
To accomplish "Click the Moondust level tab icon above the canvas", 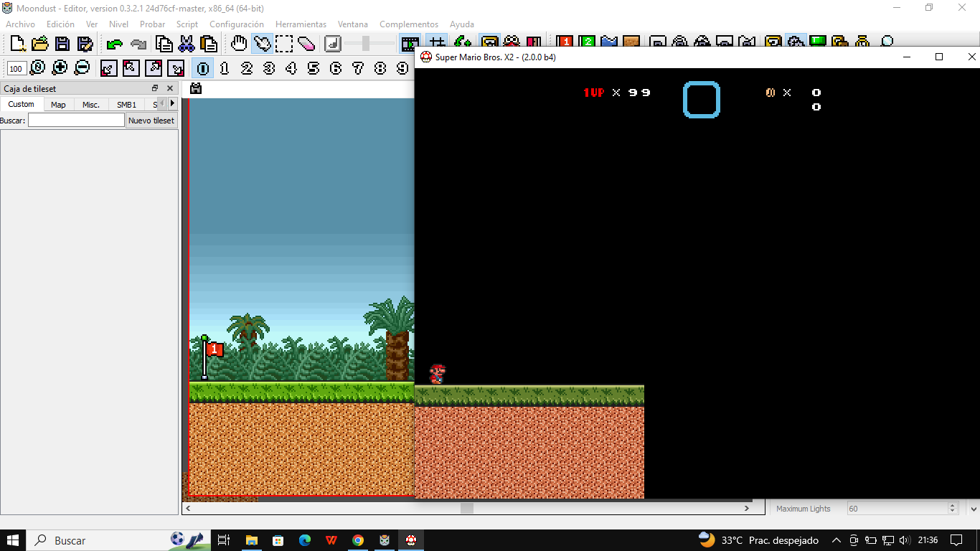I will pyautogui.click(x=196, y=89).
